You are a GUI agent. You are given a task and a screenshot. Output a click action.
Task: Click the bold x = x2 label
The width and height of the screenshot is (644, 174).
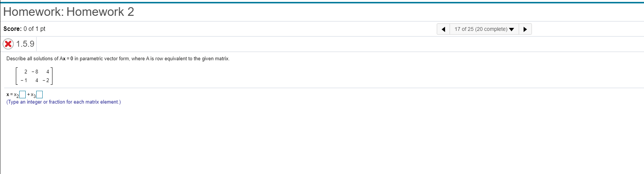pyautogui.click(x=12, y=95)
